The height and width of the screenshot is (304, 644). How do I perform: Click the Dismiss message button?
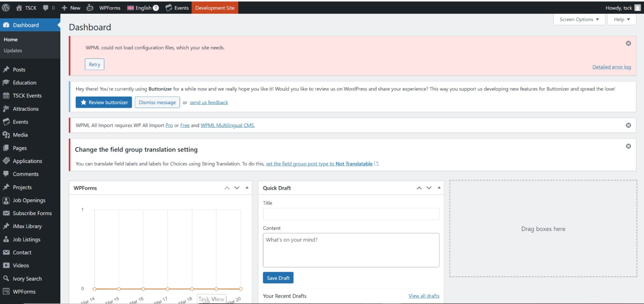point(157,102)
